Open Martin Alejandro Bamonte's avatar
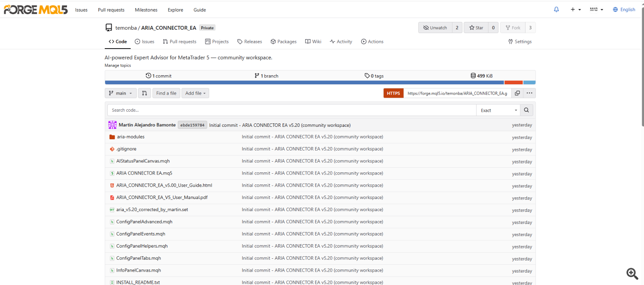The height and width of the screenshot is (285, 644). coord(112,125)
